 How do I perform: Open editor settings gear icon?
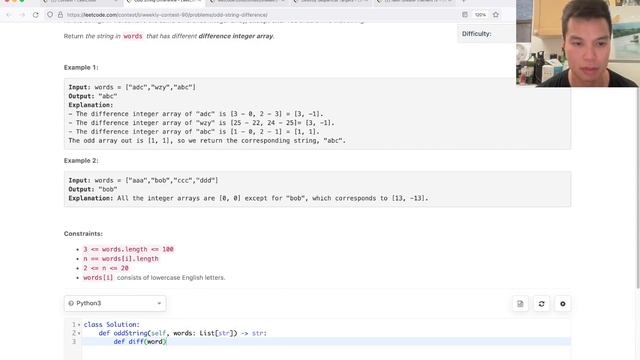562,304
